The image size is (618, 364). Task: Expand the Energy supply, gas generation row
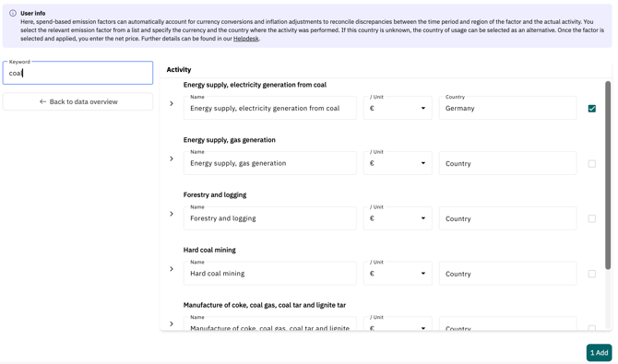(x=172, y=159)
